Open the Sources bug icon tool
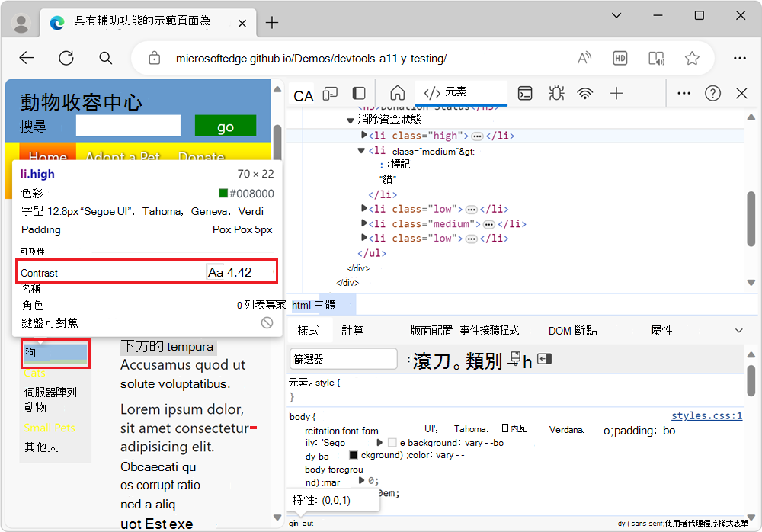This screenshot has width=762, height=532. (556, 93)
